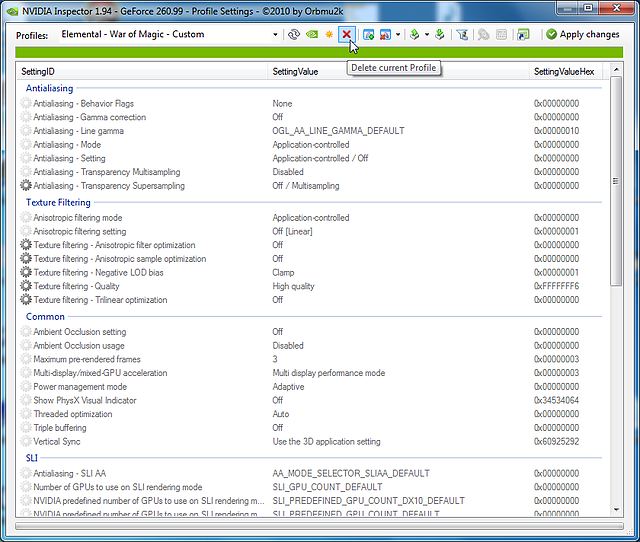Image resolution: width=640 pixels, height=542 pixels.
Task: Click the refresh profile icon
Action: coord(293,35)
